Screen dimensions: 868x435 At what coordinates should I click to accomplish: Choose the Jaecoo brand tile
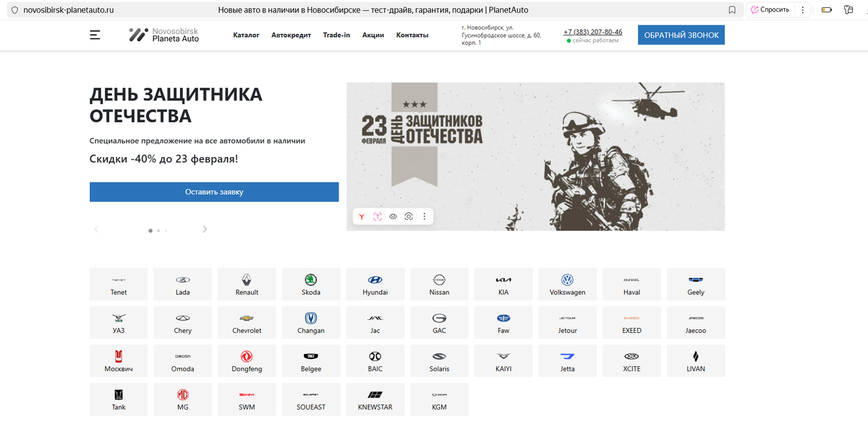click(696, 322)
